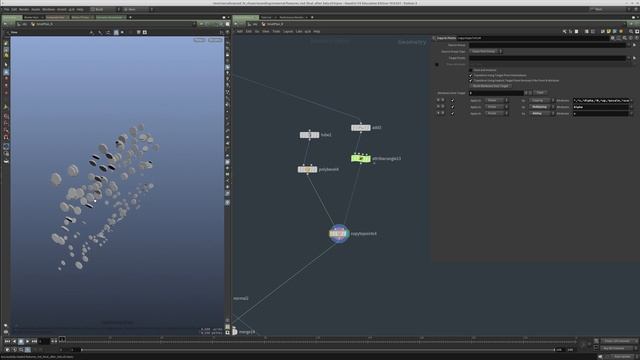The width and height of the screenshot is (640, 360).
Task: Click the merge14 node icon
Action: (235, 332)
